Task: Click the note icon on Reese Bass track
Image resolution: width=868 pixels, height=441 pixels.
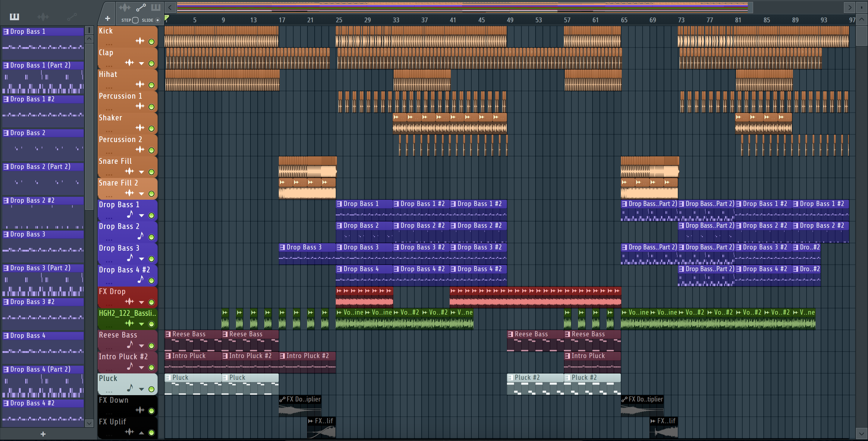Action: click(x=130, y=344)
